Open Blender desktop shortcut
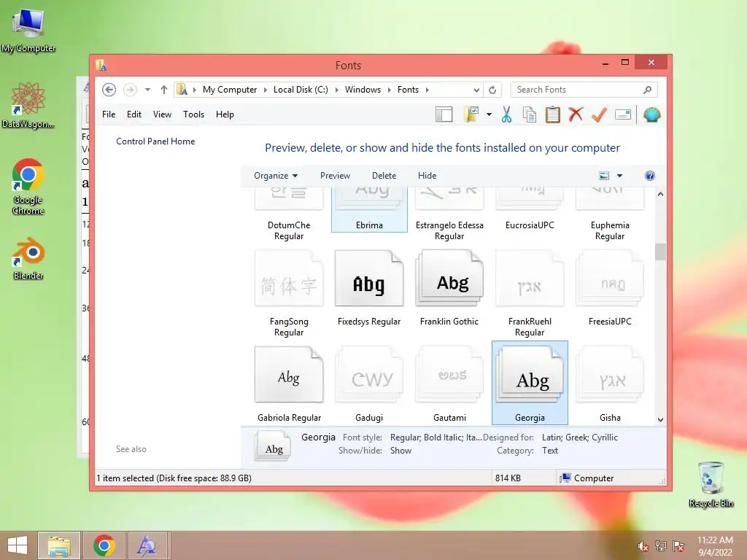The height and width of the screenshot is (560, 747). 28,259
